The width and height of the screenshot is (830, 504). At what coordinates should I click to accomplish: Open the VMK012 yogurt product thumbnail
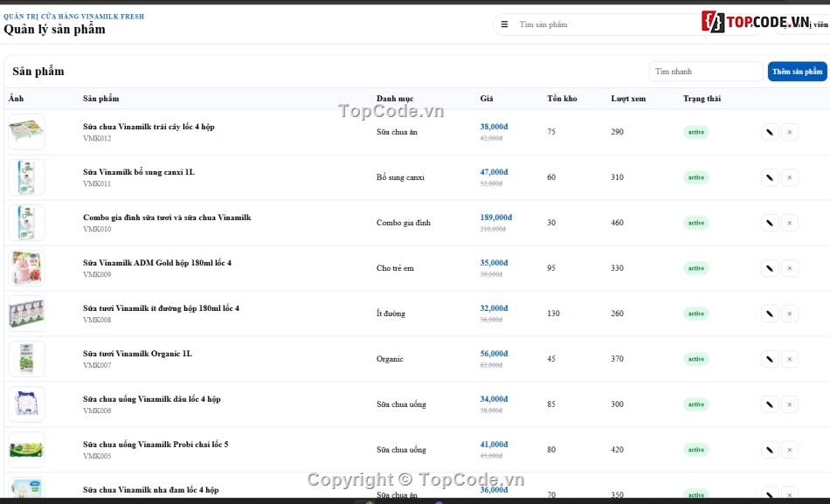tap(26, 132)
